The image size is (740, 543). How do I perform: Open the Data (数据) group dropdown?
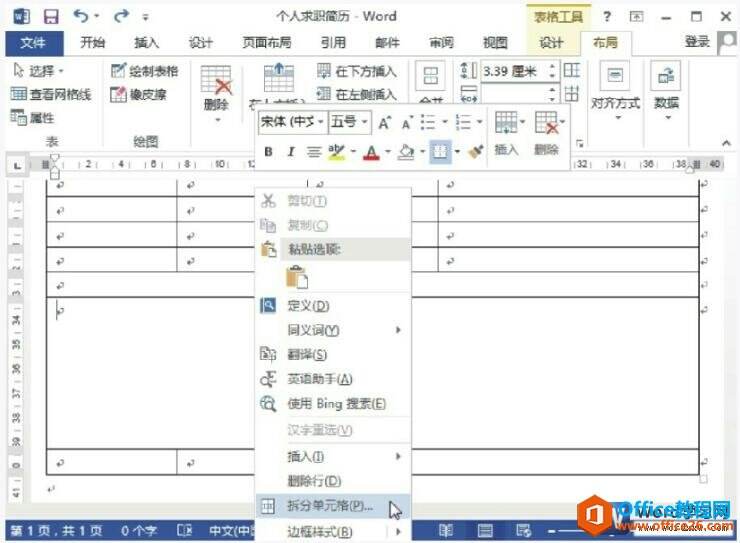tap(666, 92)
